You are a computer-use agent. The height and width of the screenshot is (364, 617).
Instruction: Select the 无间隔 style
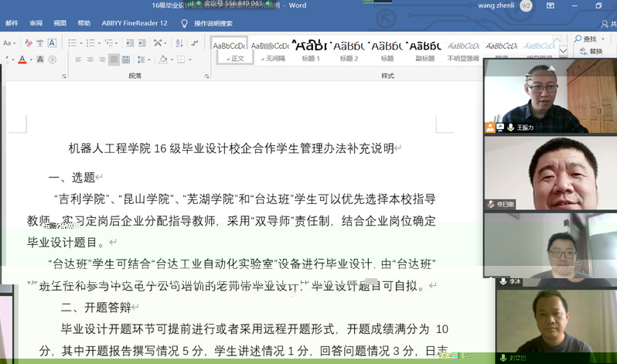tap(270, 51)
